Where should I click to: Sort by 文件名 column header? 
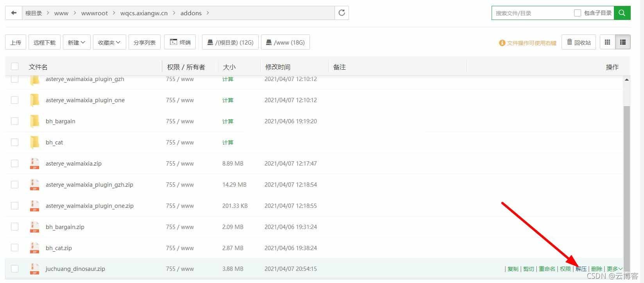tap(38, 67)
